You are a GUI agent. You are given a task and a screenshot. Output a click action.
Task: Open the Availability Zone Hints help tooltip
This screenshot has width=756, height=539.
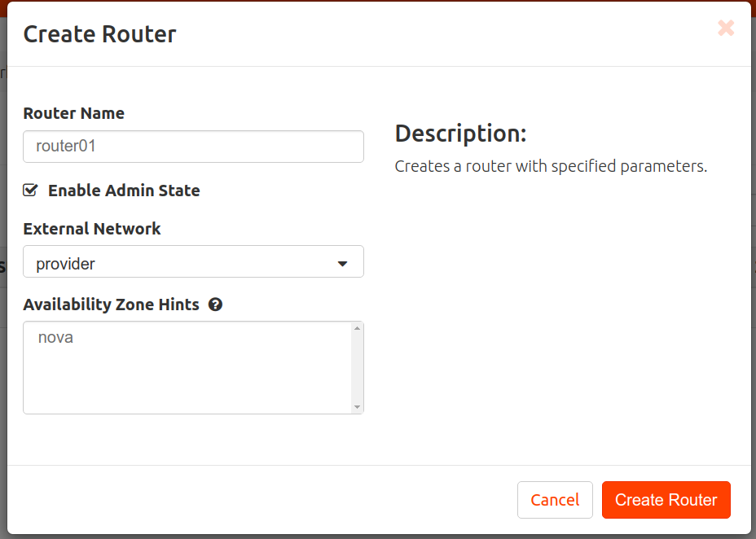215,305
